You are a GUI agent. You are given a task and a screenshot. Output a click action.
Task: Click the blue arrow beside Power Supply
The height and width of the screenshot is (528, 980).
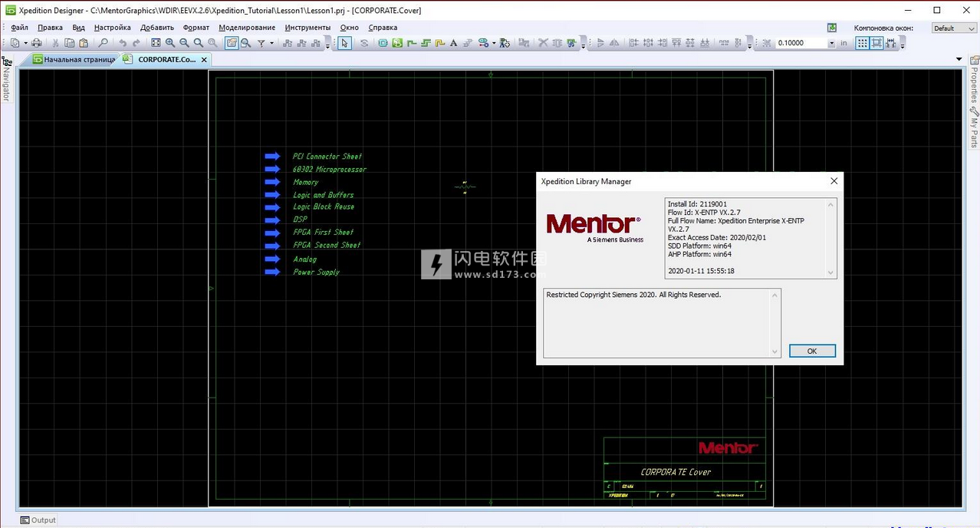pyautogui.click(x=272, y=272)
